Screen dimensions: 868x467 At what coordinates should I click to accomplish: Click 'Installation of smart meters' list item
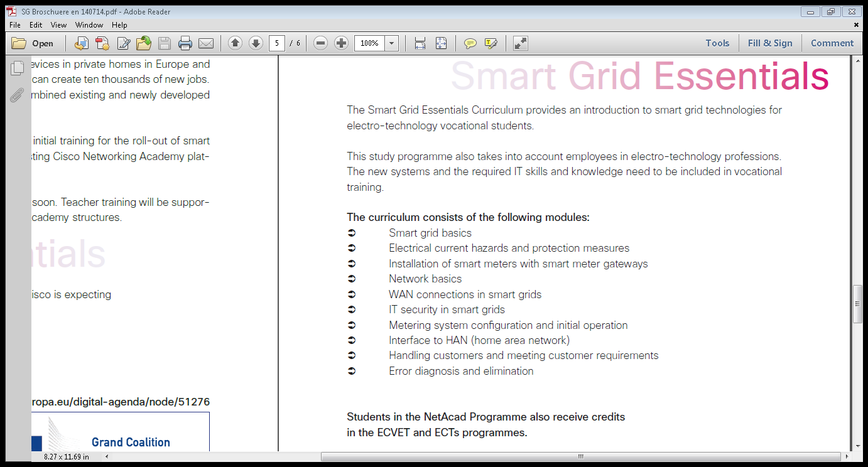tap(518, 264)
